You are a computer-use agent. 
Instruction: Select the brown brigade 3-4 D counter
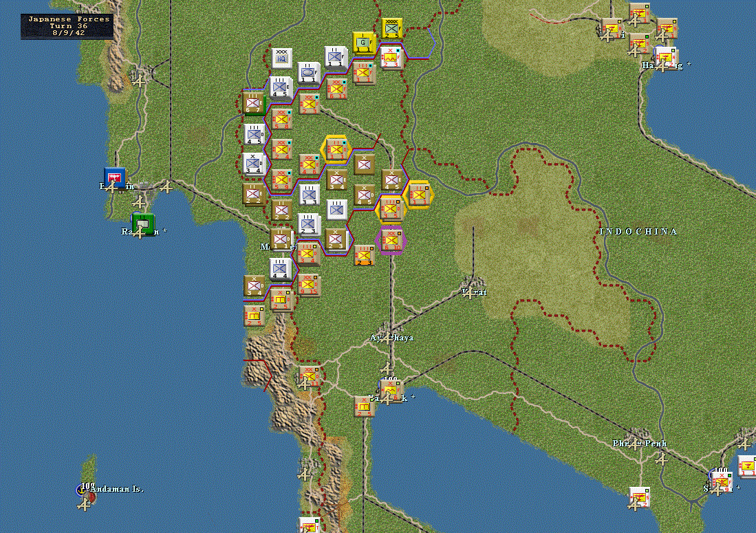point(254,286)
